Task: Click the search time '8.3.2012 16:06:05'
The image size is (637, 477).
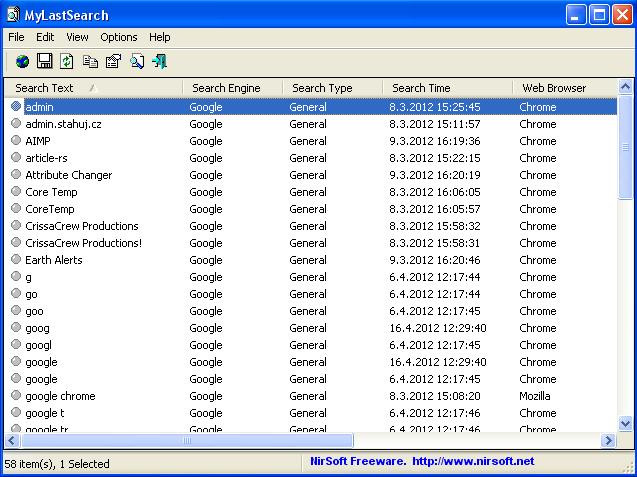Action: pos(435,192)
